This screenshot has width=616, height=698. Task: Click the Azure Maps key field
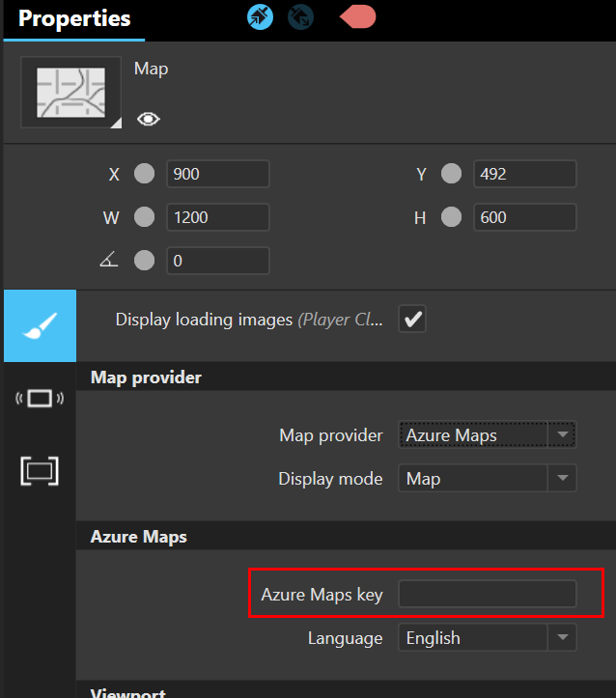488,595
